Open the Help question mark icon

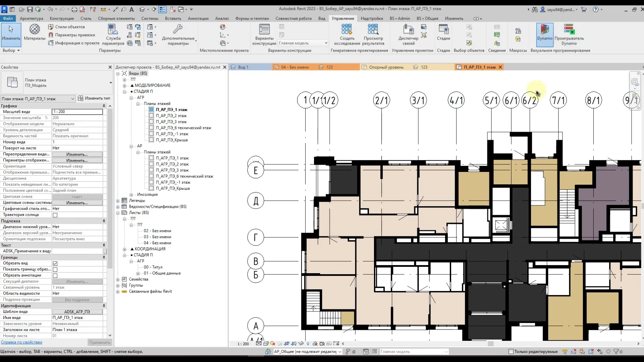click(x=596, y=9)
